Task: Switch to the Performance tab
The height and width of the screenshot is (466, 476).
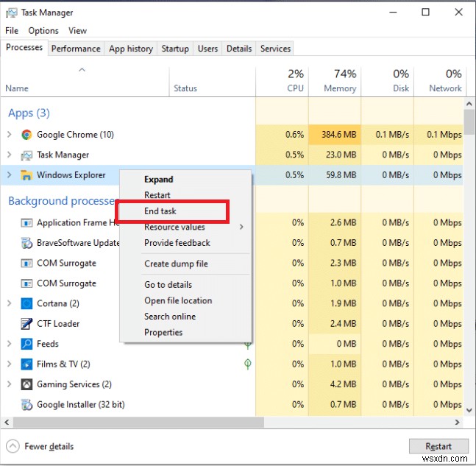Action: [76, 49]
